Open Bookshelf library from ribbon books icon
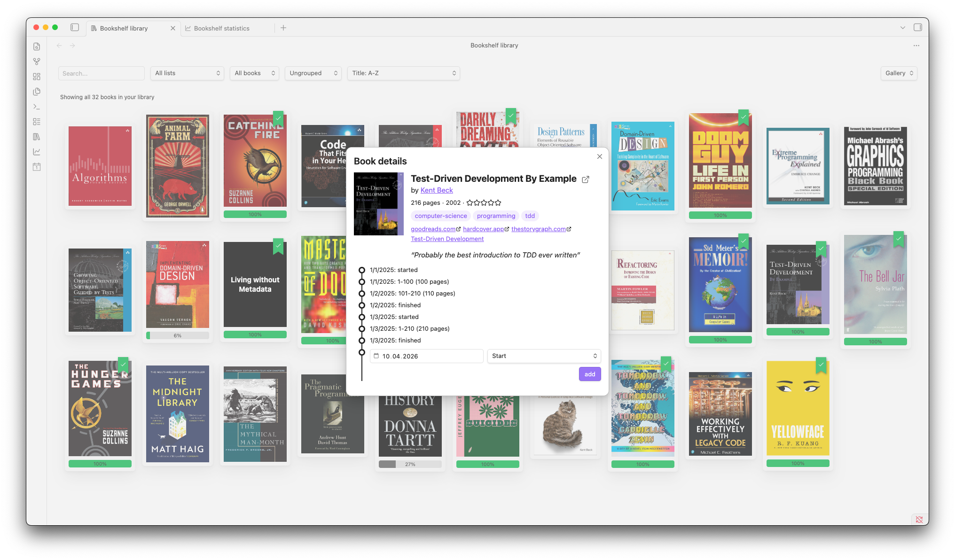 pyautogui.click(x=37, y=137)
